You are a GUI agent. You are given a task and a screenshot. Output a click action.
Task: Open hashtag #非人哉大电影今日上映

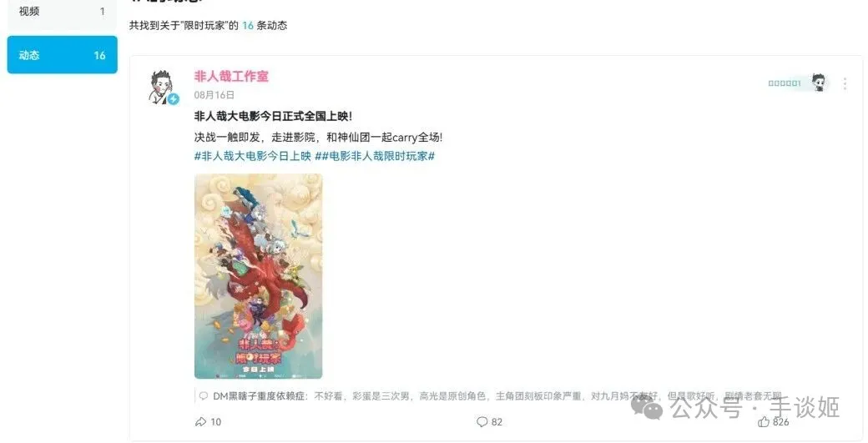point(252,157)
